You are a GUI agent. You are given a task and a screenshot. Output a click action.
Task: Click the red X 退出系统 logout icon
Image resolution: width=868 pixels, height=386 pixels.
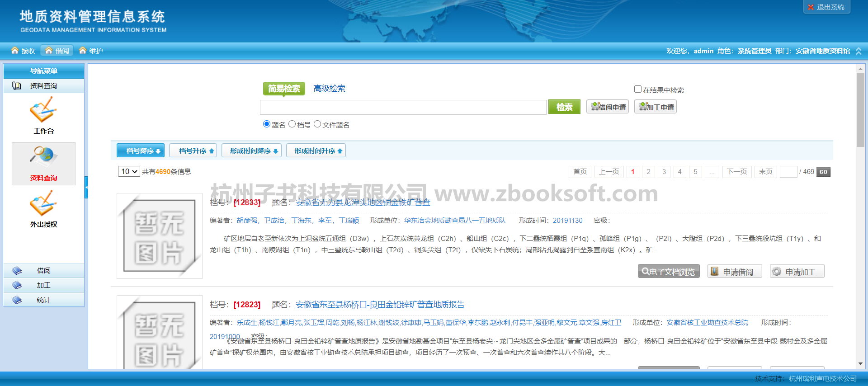pyautogui.click(x=811, y=7)
